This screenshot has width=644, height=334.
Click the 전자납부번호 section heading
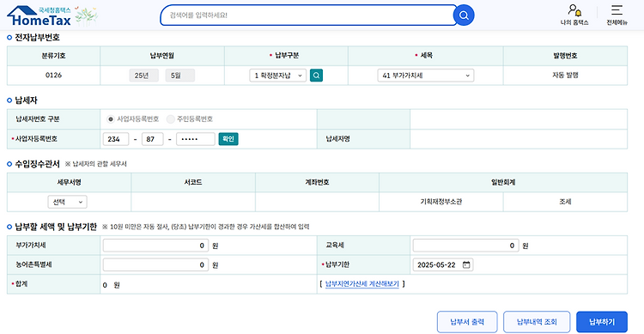point(38,38)
